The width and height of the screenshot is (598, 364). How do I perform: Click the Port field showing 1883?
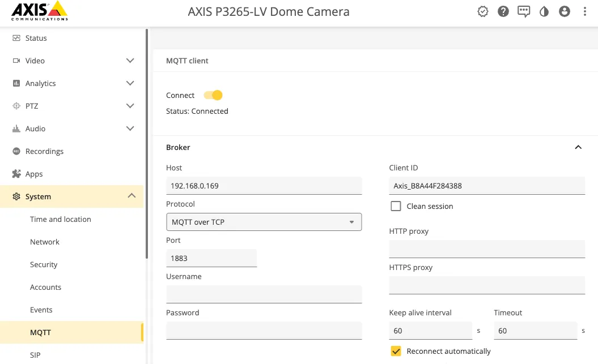click(211, 258)
